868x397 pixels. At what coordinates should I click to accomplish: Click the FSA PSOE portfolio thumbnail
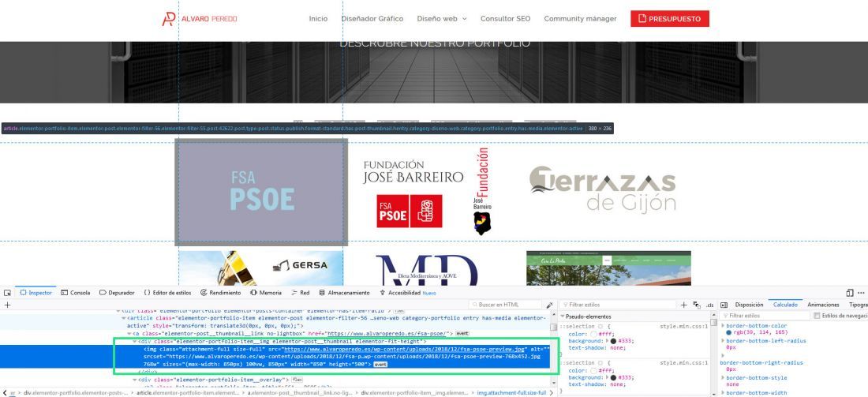point(261,192)
